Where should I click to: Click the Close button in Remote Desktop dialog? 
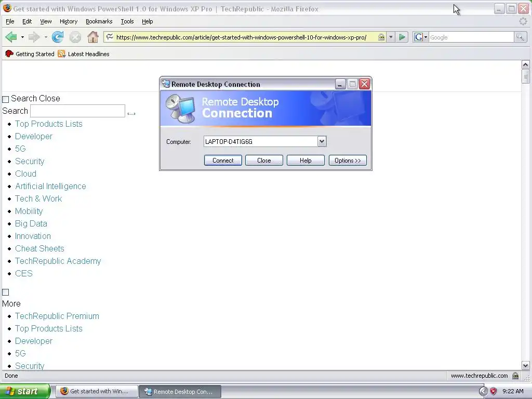(x=264, y=161)
